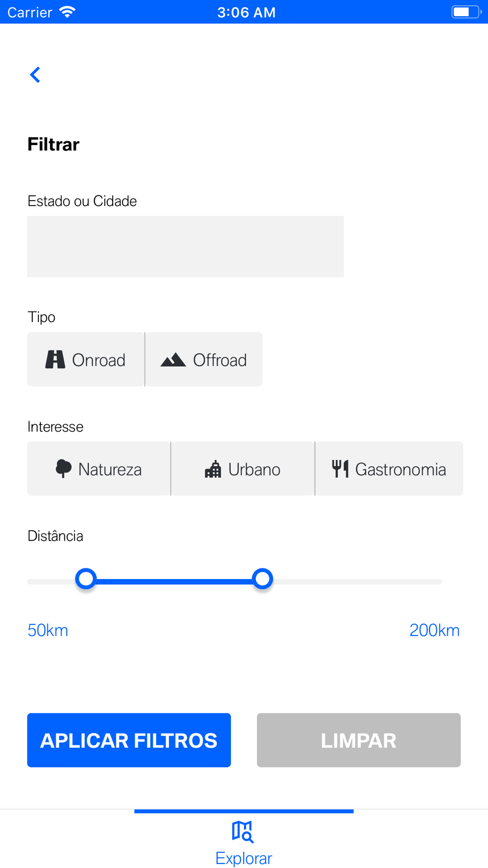
Task: Toggle the Onroad type filter
Action: pos(86,359)
